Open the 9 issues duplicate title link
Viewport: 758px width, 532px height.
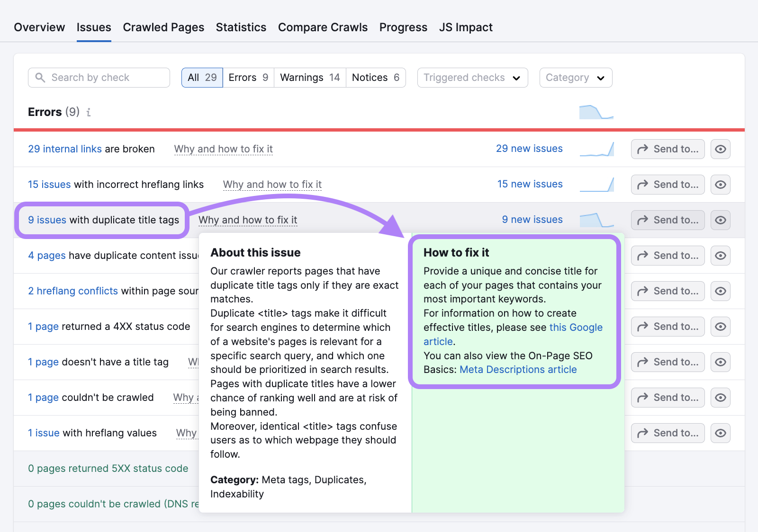click(x=47, y=220)
